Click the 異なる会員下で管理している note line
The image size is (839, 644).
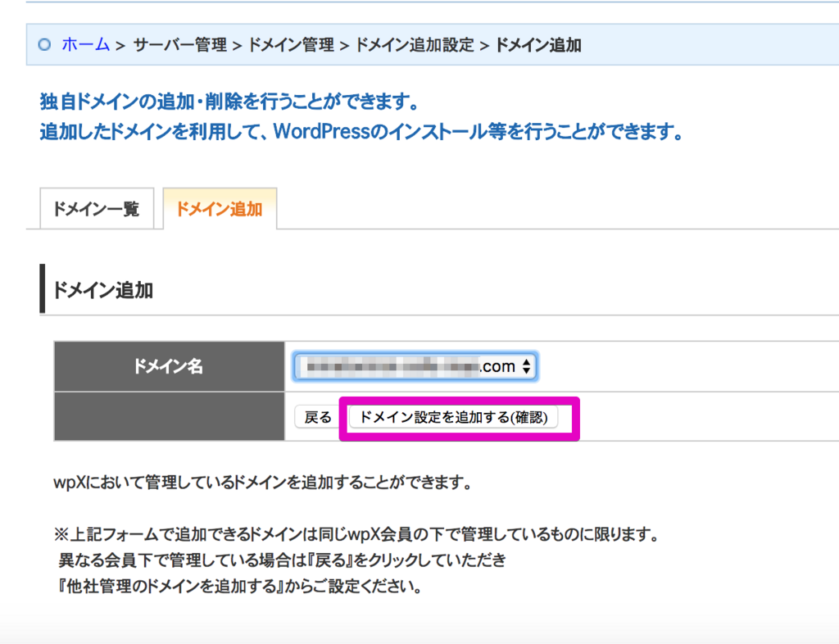[282, 560]
